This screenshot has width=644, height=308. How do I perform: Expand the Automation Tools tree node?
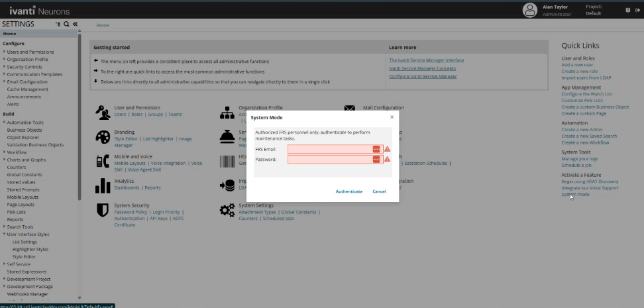pyautogui.click(x=4, y=123)
